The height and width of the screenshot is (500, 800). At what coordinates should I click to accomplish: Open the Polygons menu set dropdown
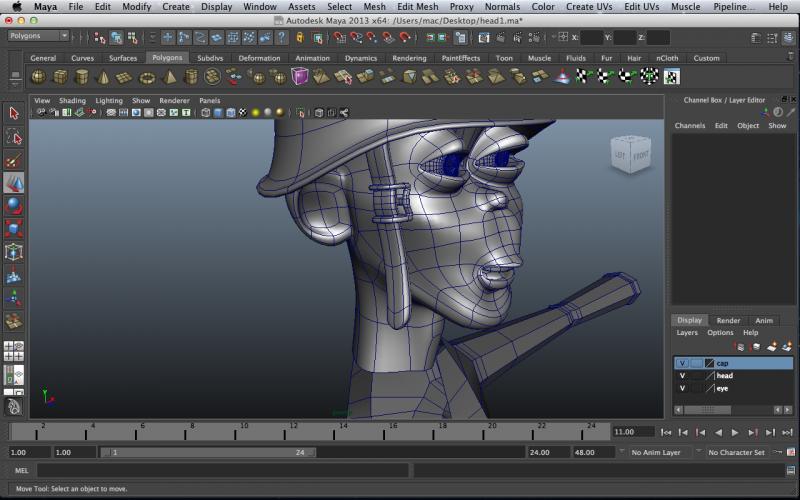38,36
